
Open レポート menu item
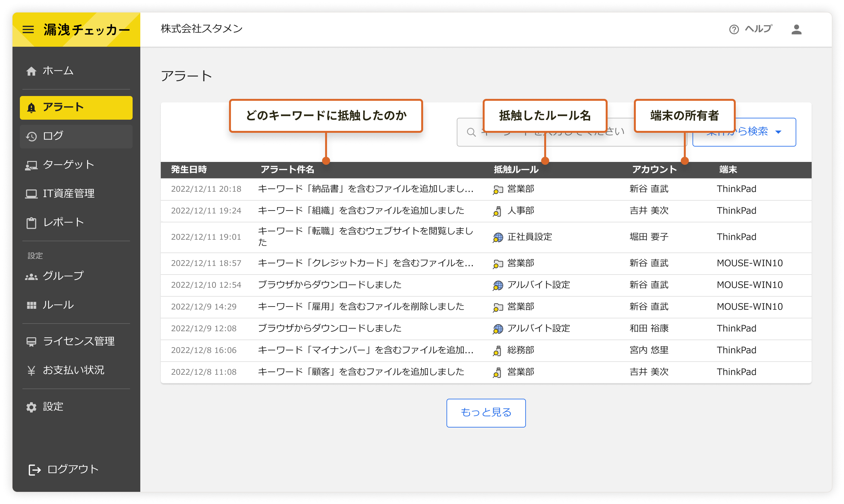click(76, 222)
